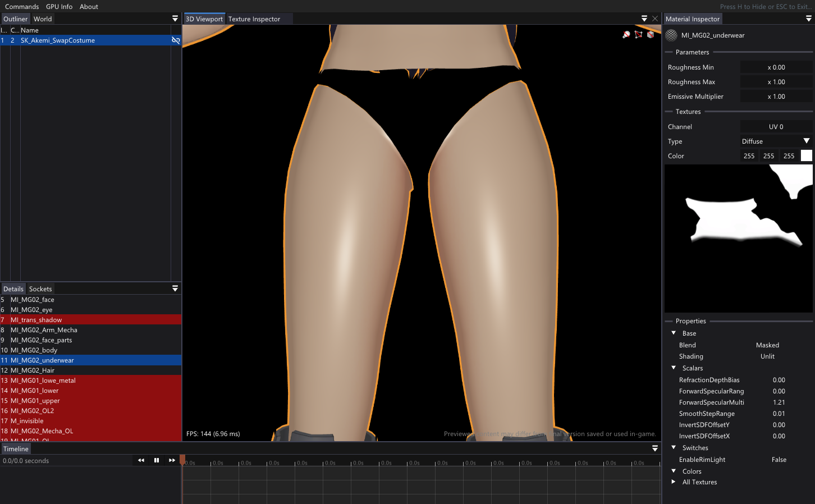Toggle the viewport lighting bulb icon
This screenshot has width=815, height=504.
[626, 35]
